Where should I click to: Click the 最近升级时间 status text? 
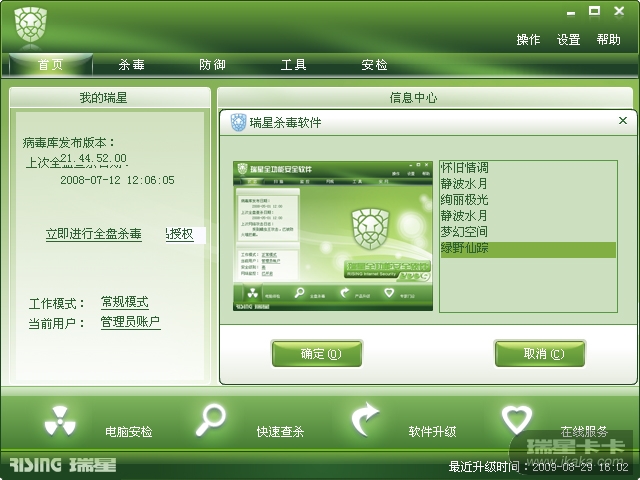pos(538,467)
